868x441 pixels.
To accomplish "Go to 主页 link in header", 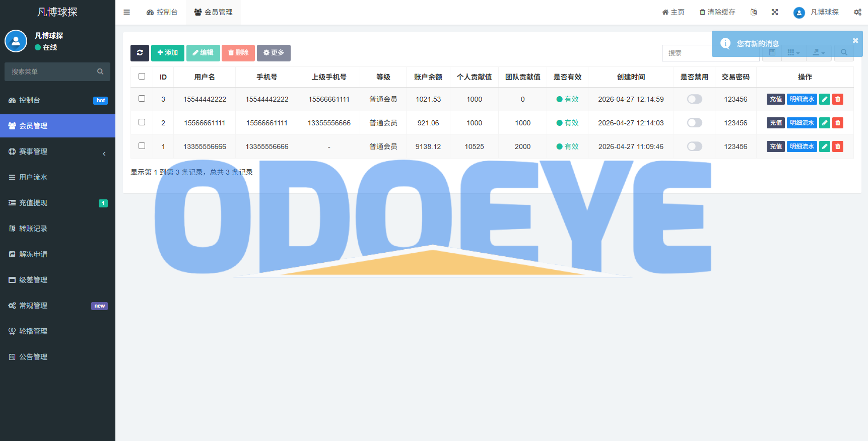I will point(673,12).
